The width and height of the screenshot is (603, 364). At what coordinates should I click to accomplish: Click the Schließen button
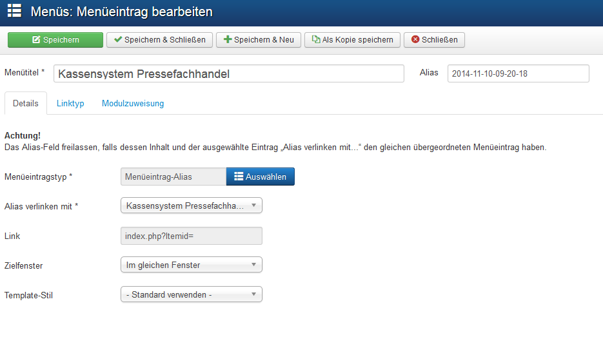[x=434, y=40]
